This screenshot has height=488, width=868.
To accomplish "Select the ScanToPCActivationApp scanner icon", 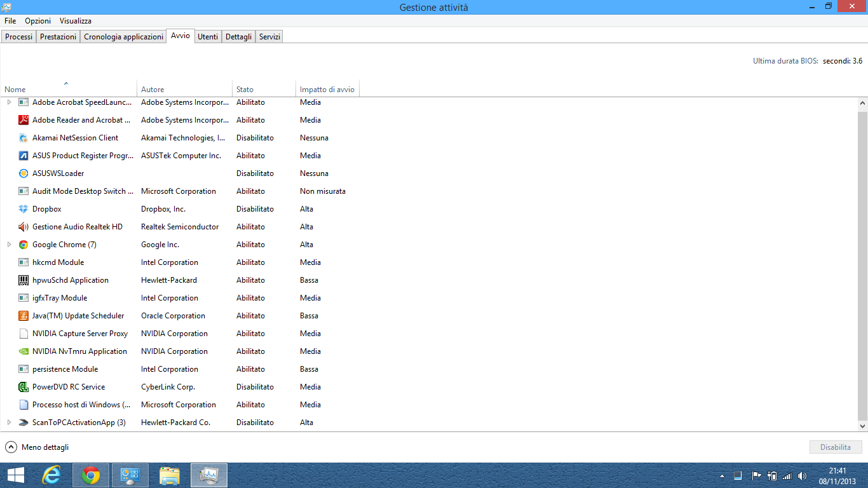I will [24, 423].
